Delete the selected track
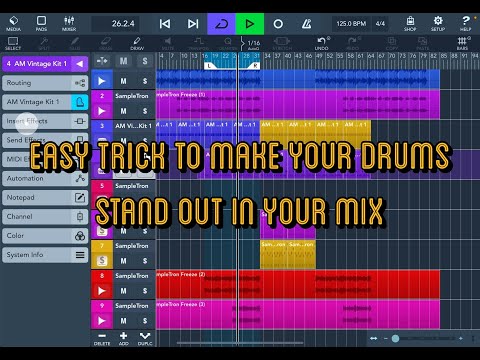The height and width of the screenshot is (360, 480). coord(102,338)
